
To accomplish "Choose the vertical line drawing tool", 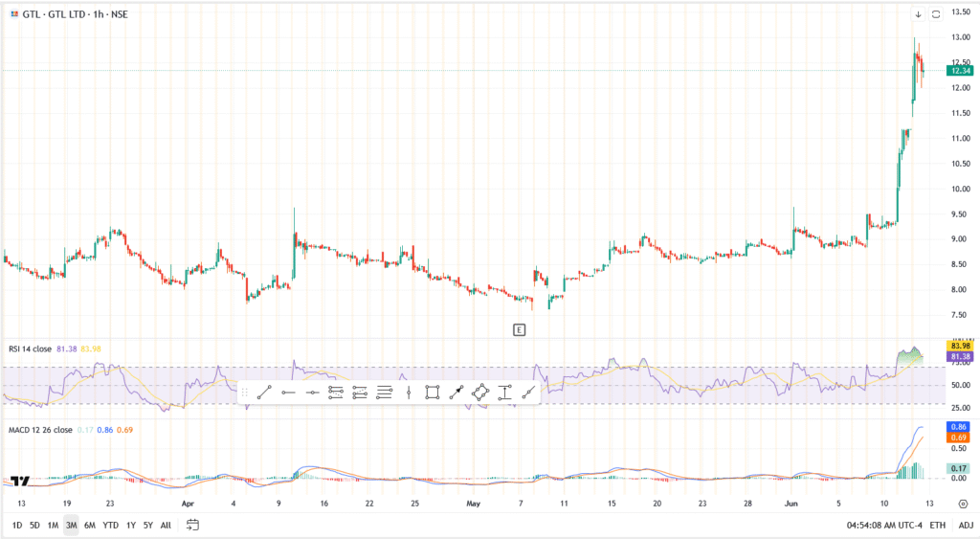I will (409, 393).
